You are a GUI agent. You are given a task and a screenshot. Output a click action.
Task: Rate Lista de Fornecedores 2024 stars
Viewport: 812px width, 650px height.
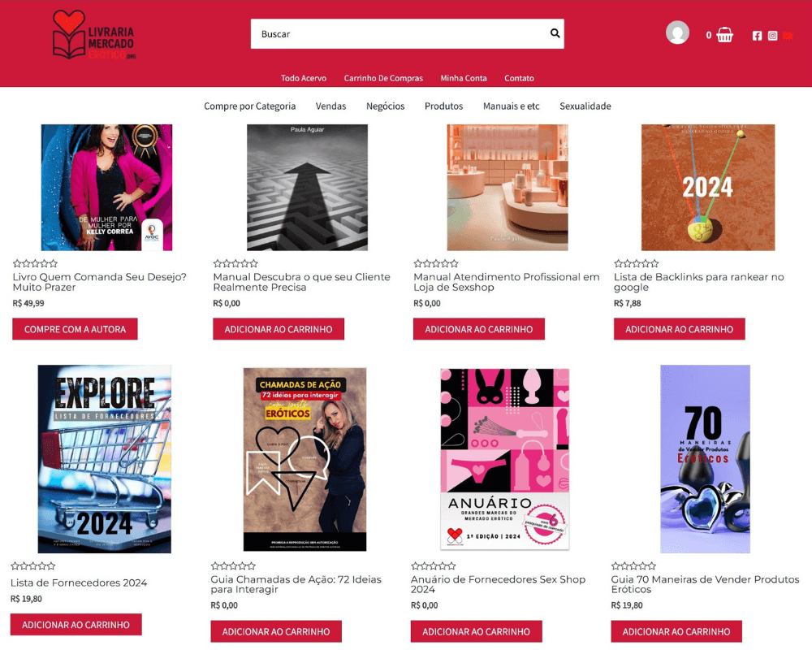coord(33,565)
